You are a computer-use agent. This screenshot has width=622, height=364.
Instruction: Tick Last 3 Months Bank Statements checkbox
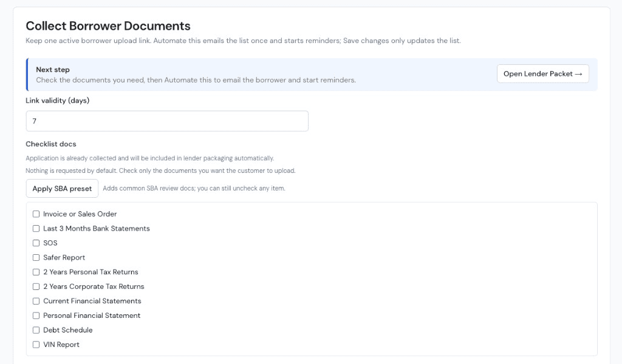tap(36, 229)
